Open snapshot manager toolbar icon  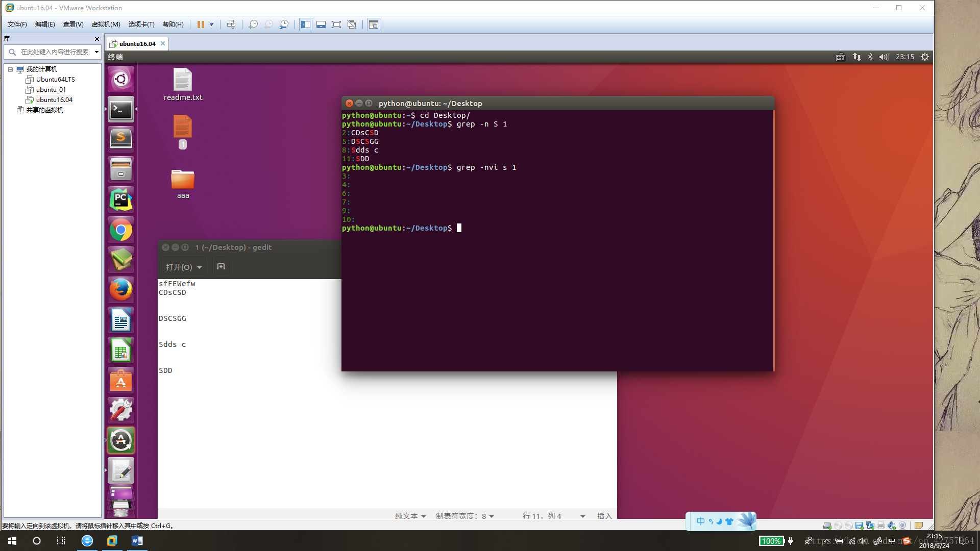tap(284, 24)
